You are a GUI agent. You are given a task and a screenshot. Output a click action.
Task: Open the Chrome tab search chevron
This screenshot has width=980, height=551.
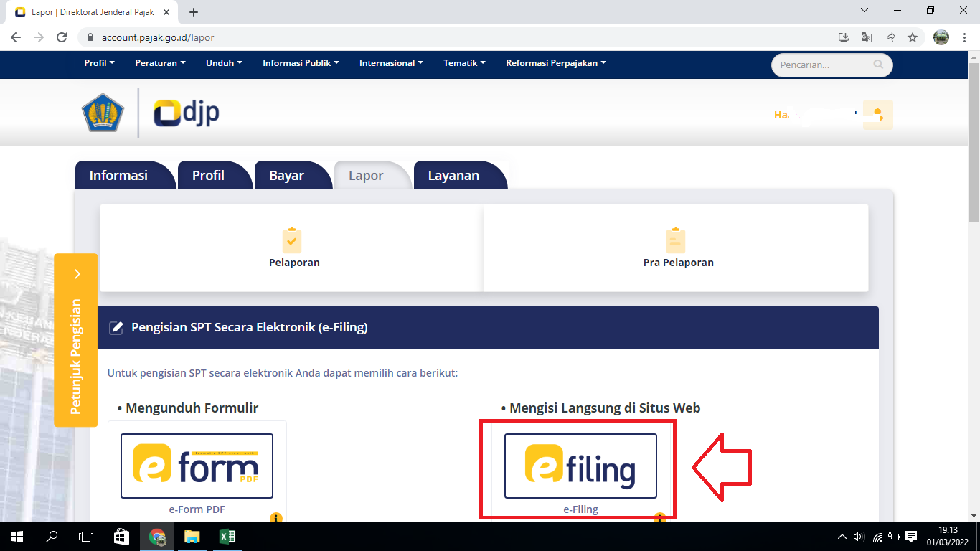tap(864, 10)
